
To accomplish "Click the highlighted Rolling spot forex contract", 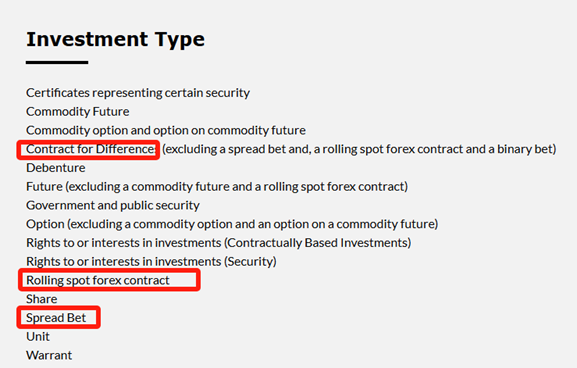I will pos(98,280).
